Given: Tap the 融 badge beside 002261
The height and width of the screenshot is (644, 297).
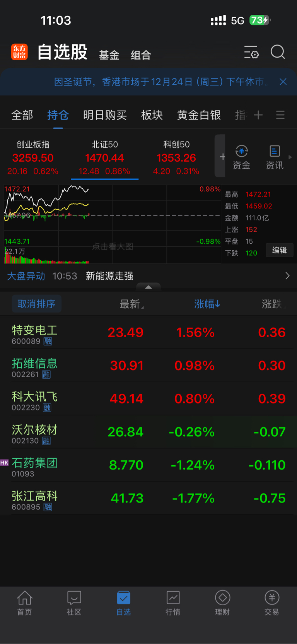Looking at the screenshot, I should pos(46,375).
